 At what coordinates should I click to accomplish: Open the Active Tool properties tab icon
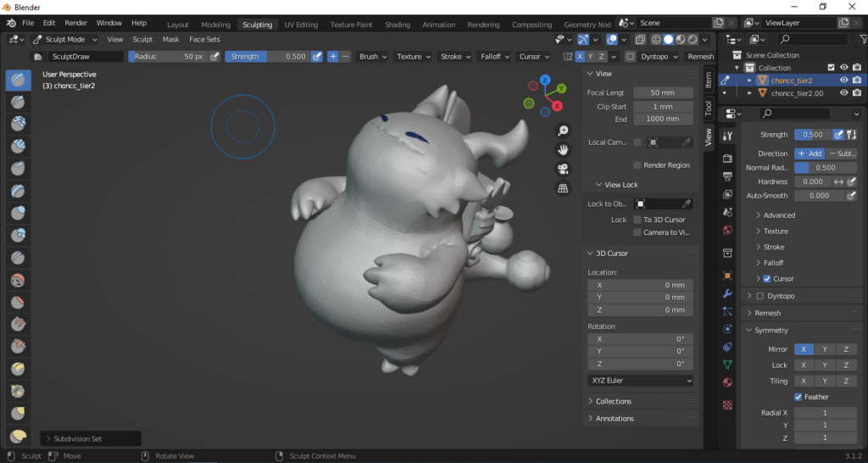pos(728,136)
